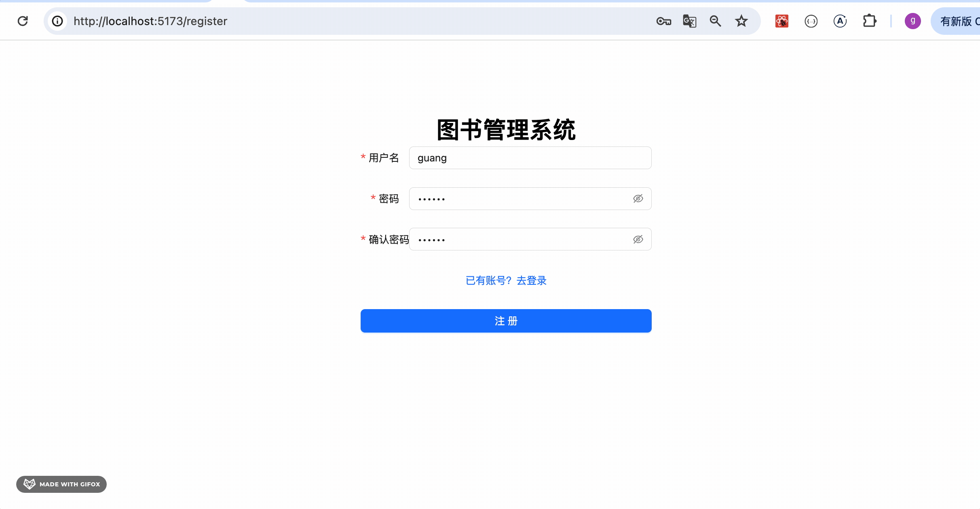This screenshot has height=509, width=980.
Task: Click the browser reload button
Action: coord(23,21)
